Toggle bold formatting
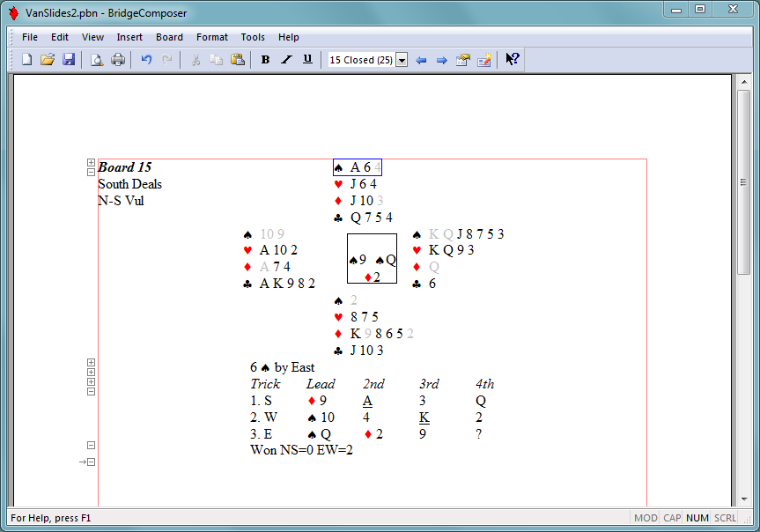The image size is (760, 532). tap(265, 60)
